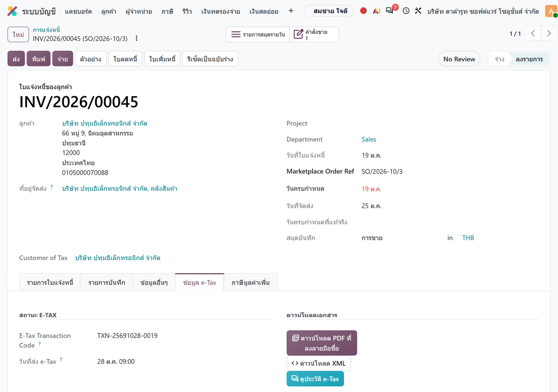The height and width of the screenshot is (392, 558).
Task: Open customer link บริษัท ปทุมอิเล็กทรอนิกส์ จำกัด
Action: point(105,123)
